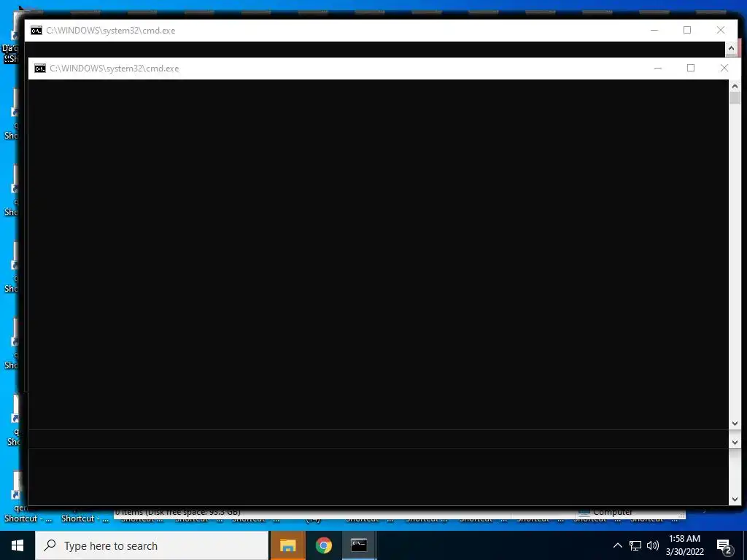This screenshot has width=747, height=560.
Task: Close the front cmd.exe window
Action: click(724, 68)
